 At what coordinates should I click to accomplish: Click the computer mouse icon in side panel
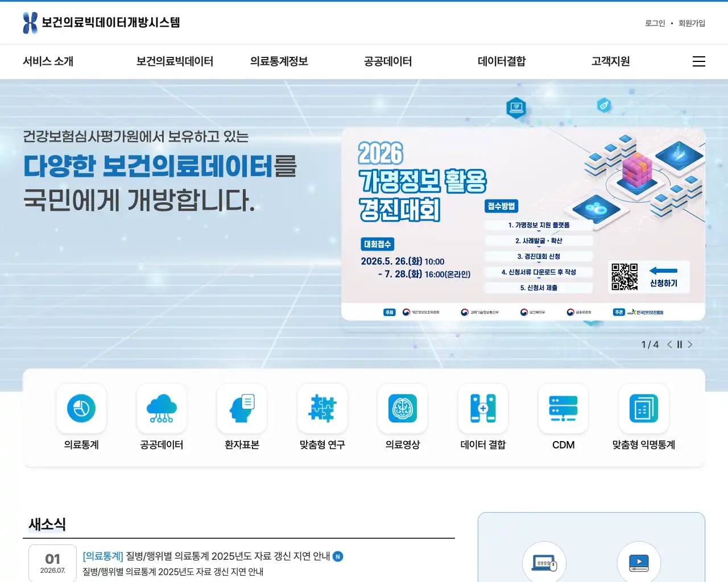[544, 563]
